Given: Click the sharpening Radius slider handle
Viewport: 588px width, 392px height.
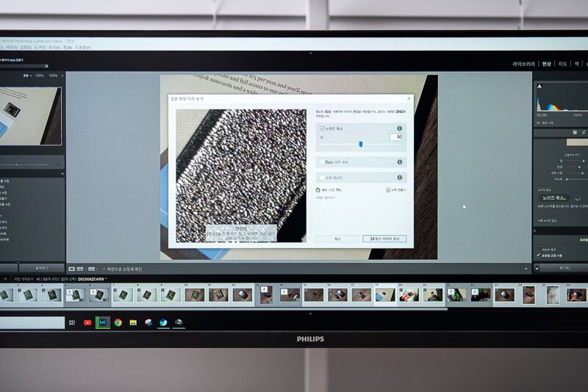Looking at the screenshot, I should (579, 167).
